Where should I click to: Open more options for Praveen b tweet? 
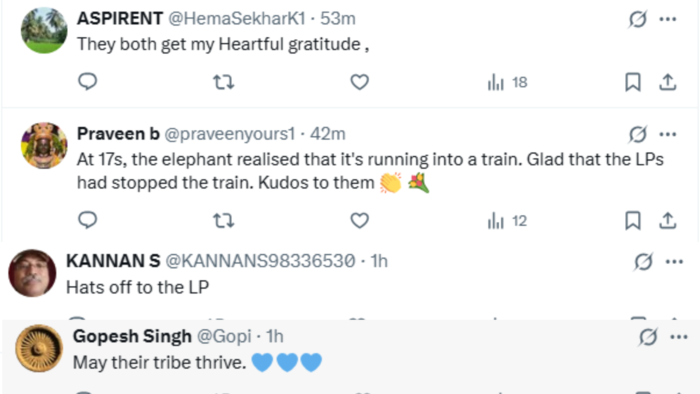668,134
